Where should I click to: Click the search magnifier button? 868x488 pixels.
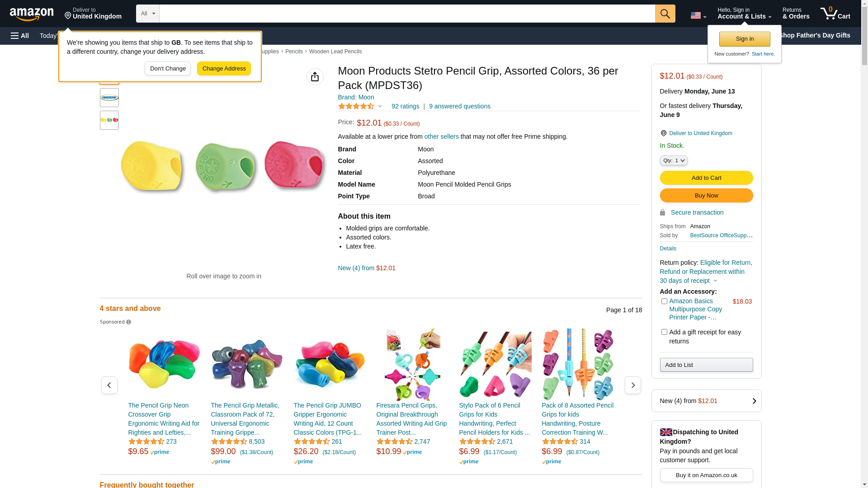tap(665, 14)
